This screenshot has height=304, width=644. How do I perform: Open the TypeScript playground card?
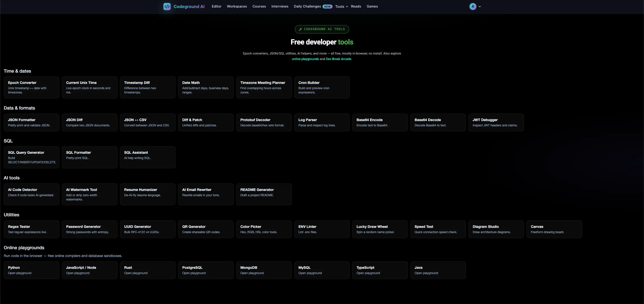[x=380, y=270]
